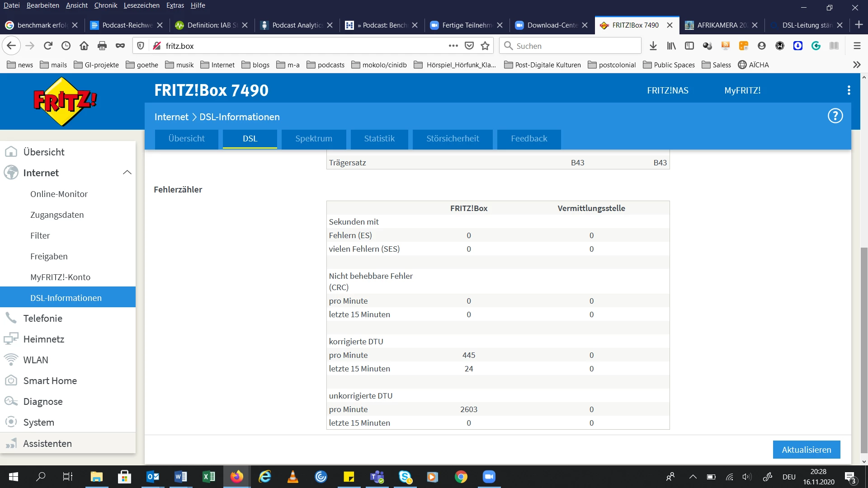
Task: Open the Firefox downloads arrow icon
Action: (x=653, y=46)
